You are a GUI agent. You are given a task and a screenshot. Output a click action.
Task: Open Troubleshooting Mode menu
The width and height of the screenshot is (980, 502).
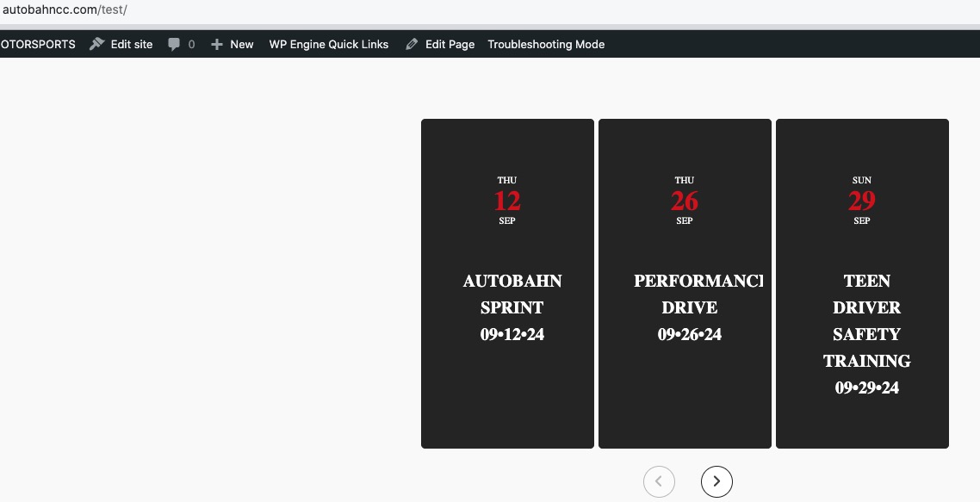pyautogui.click(x=546, y=45)
